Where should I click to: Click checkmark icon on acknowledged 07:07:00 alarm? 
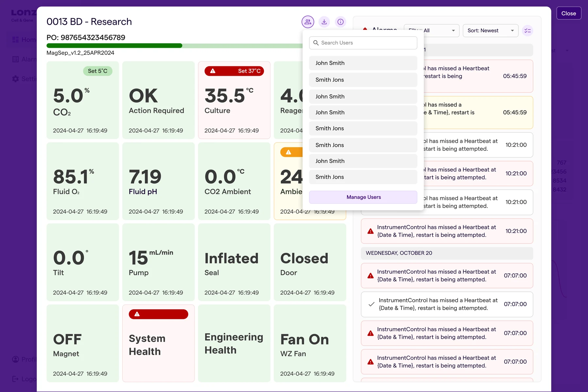[371, 304]
